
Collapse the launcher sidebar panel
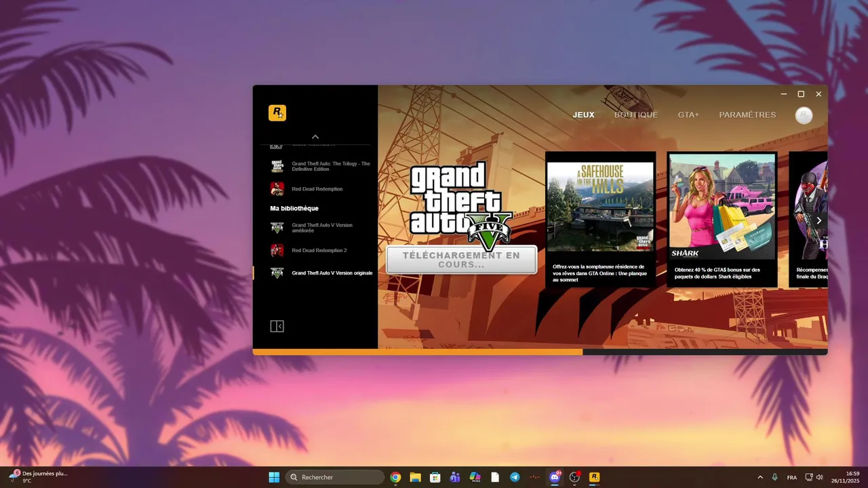click(277, 327)
